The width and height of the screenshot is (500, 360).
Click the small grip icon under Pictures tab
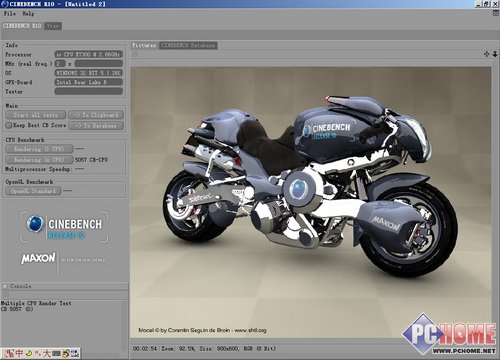(135, 54)
